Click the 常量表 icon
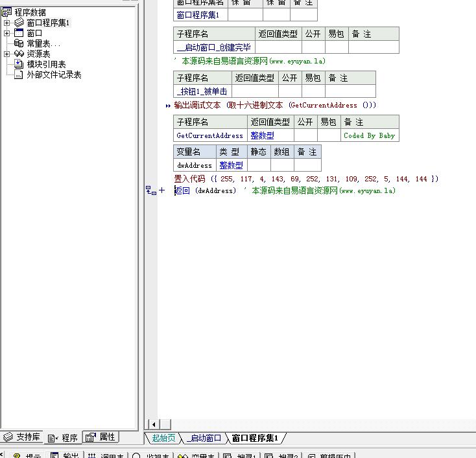This screenshot has height=458, width=476. click(x=19, y=43)
